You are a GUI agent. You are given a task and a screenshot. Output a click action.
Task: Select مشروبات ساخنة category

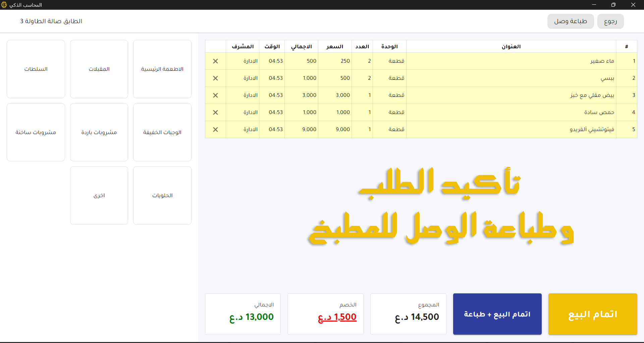click(x=36, y=132)
